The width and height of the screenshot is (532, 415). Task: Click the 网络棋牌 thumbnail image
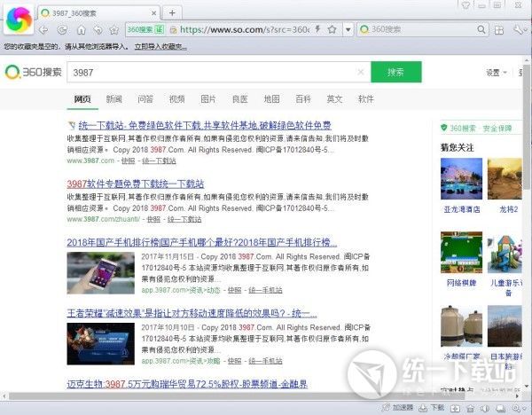click(x=461, y=253)
